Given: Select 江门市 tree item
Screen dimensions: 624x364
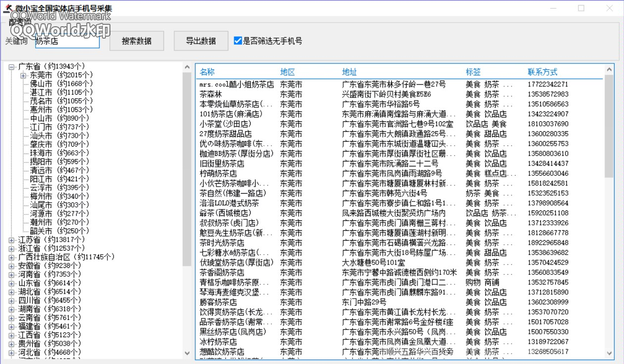Looking at the screenshot, I should [59, 127].
